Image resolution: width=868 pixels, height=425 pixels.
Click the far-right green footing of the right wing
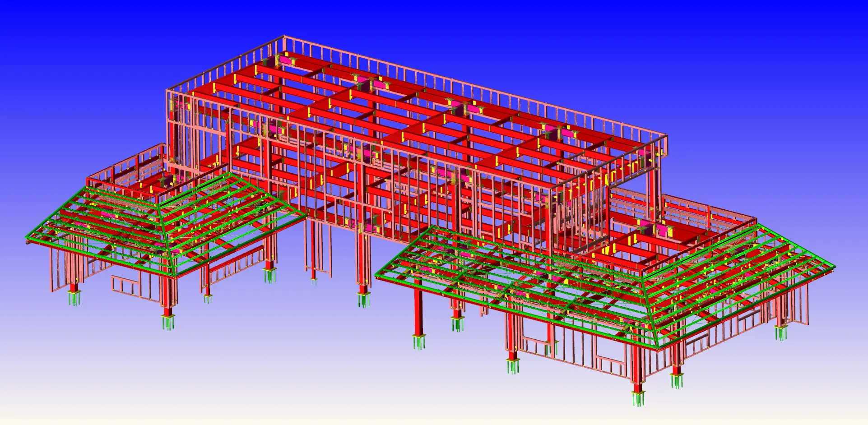click(x=781, y=333)
